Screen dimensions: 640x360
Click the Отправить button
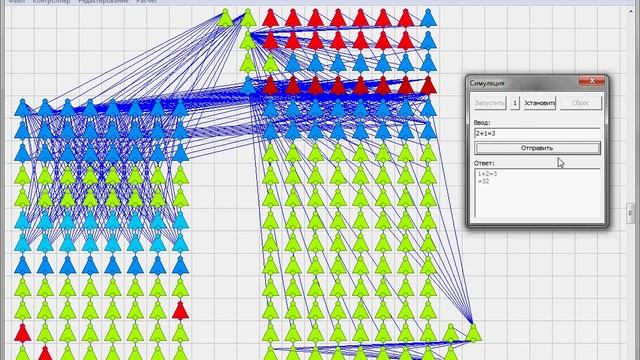pos(537,148)
